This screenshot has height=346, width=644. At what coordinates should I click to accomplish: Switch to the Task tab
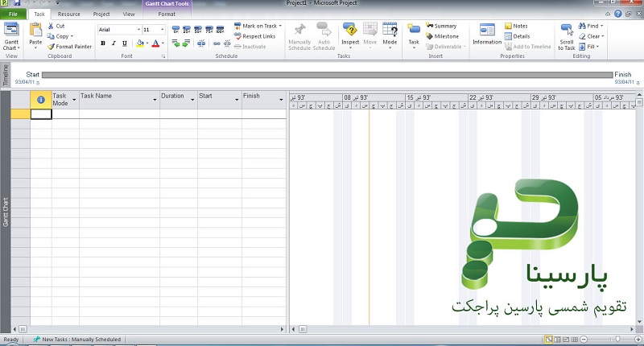click(39, 14)
